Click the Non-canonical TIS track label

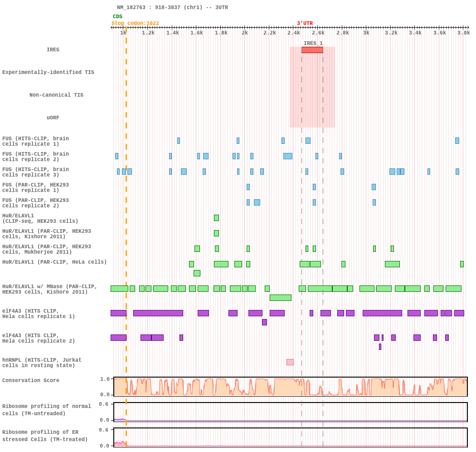(57, 95)
